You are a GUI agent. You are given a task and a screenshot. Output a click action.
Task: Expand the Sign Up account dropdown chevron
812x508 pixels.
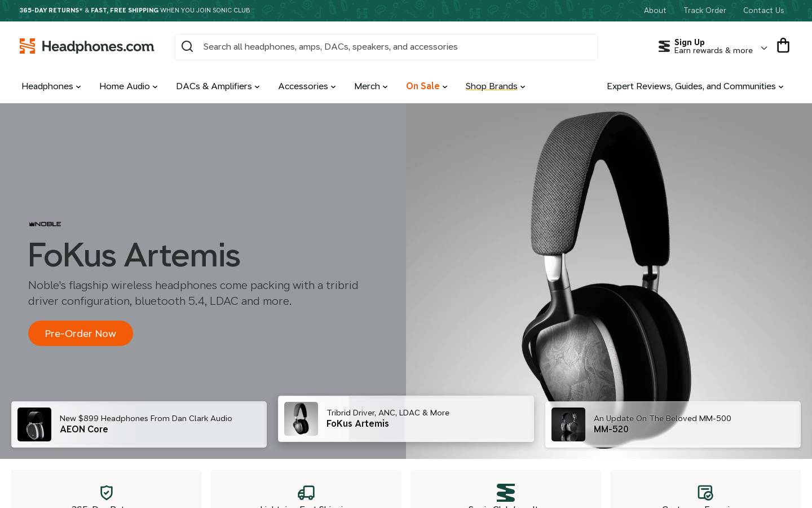point(764,47)
